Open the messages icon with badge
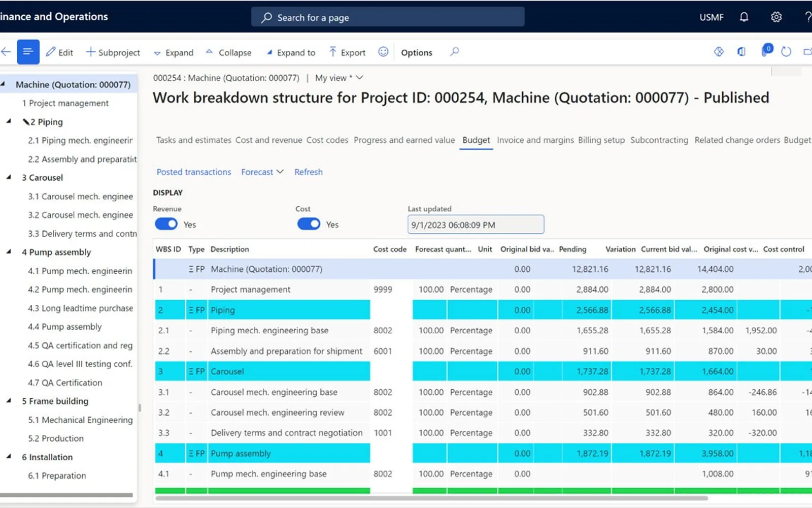The image size is (812, 508). (766, 51)
